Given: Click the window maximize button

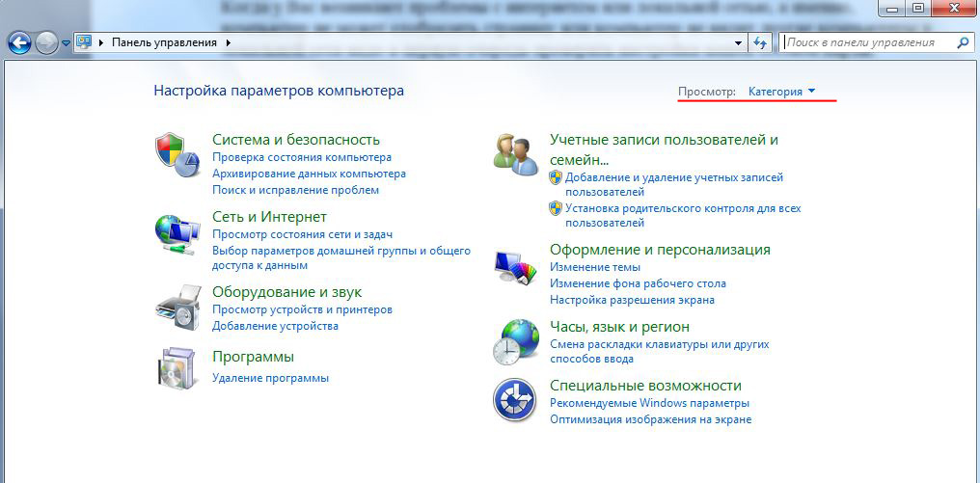Looking at the screenshot, I should coord(918,8).
